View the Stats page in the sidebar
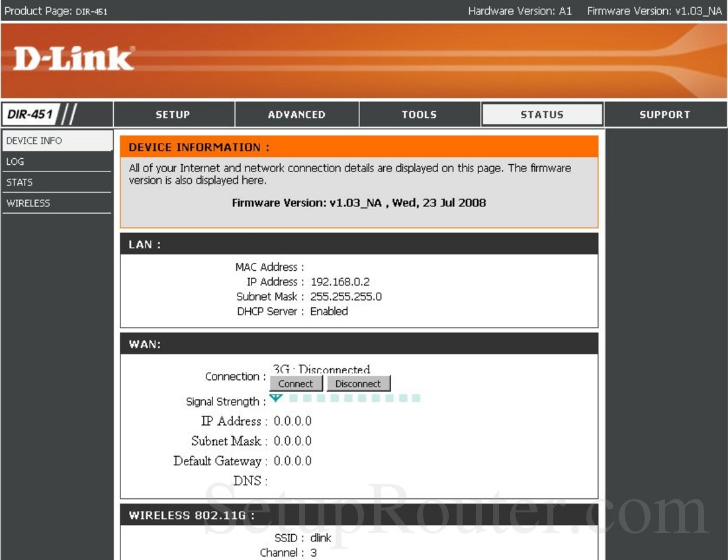 click(x=57, y=183)
